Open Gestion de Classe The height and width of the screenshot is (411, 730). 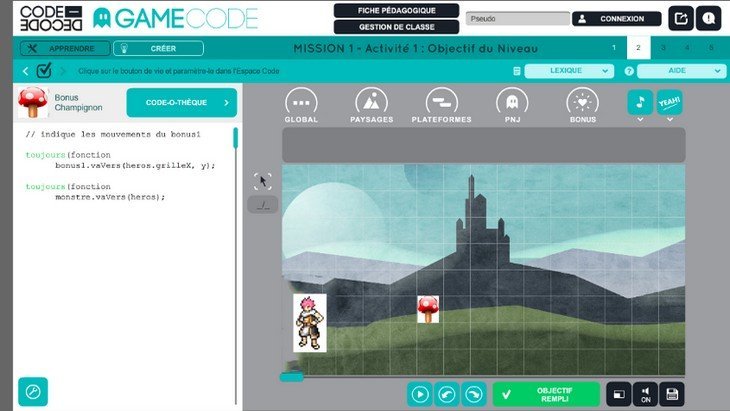pyautogui.click(x=397, y=27)
